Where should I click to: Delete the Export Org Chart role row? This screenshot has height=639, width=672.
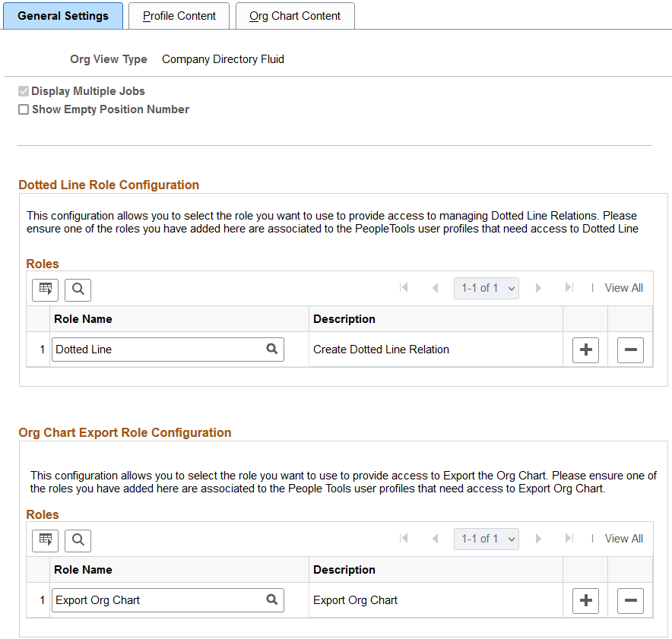(x=630, y=600)
